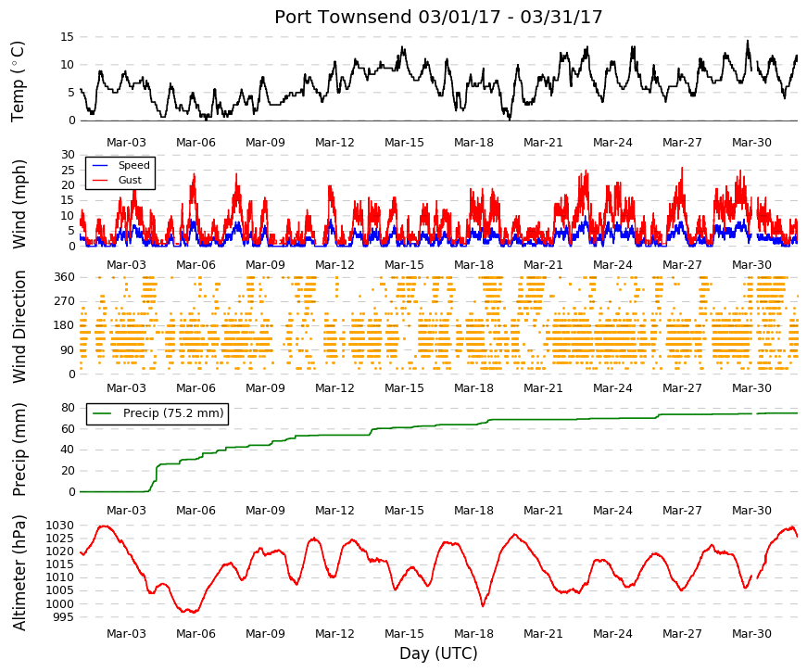Click the Temp (°C) axis label
The width and height of the screenshot is (807, 672).
[18, 82]
